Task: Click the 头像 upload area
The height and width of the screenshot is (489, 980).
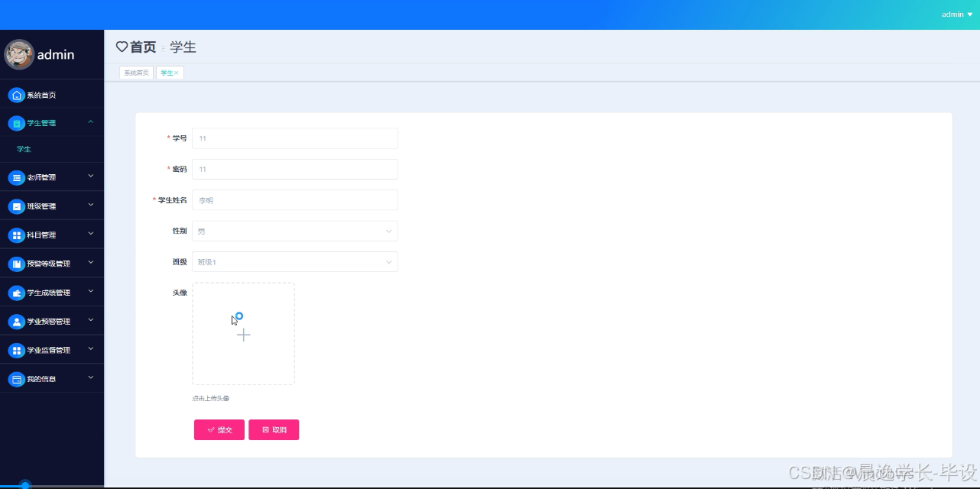Action: [x=243, y=334]
